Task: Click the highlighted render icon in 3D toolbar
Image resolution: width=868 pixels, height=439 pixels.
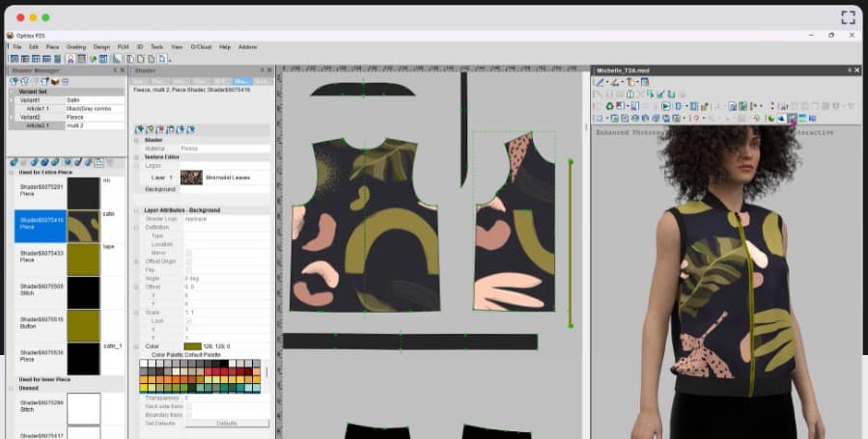Action: coord(792,119)
